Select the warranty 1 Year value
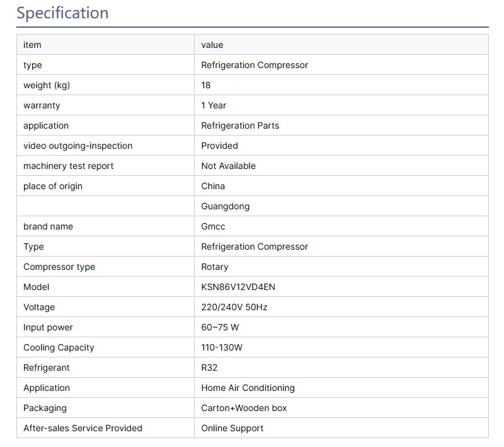This screenshot has width=504, height=447. click(214, 105)
